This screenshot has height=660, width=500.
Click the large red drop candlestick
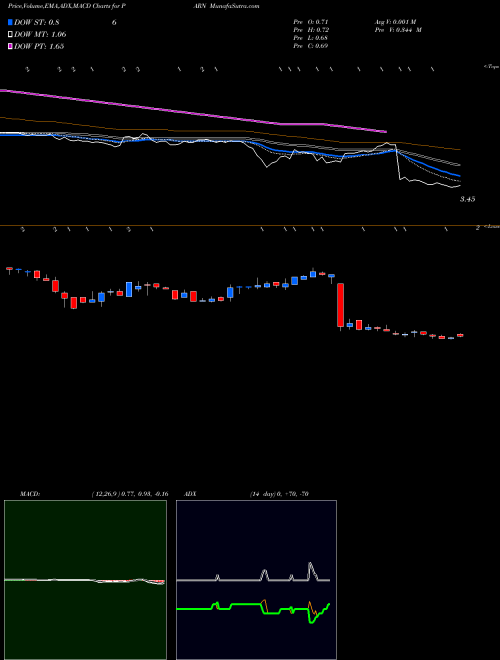[340, 305]
